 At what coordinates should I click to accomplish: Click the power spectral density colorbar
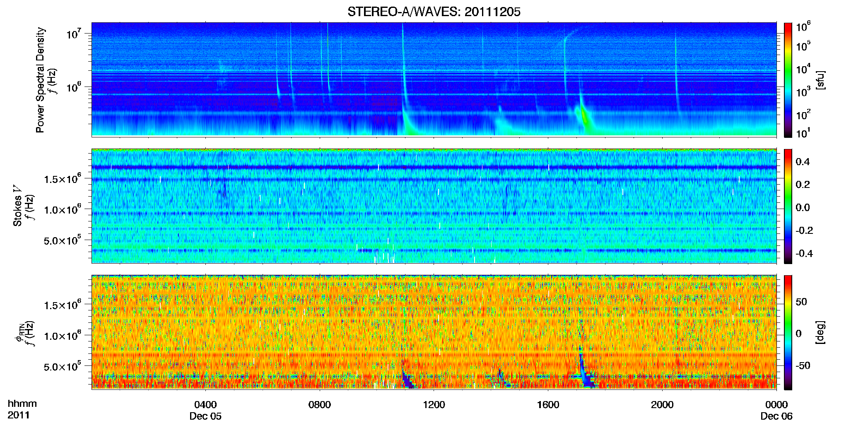[x=788, y=80]
